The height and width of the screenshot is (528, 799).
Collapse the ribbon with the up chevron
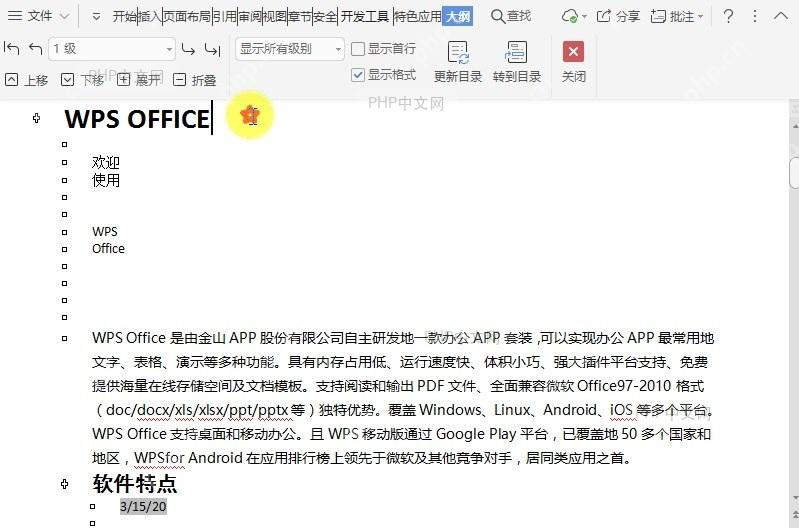click(781, 16)
